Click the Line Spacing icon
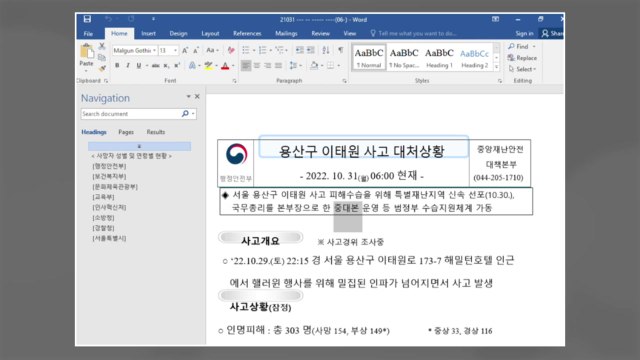The image size is (640, 360). (293, 65)
